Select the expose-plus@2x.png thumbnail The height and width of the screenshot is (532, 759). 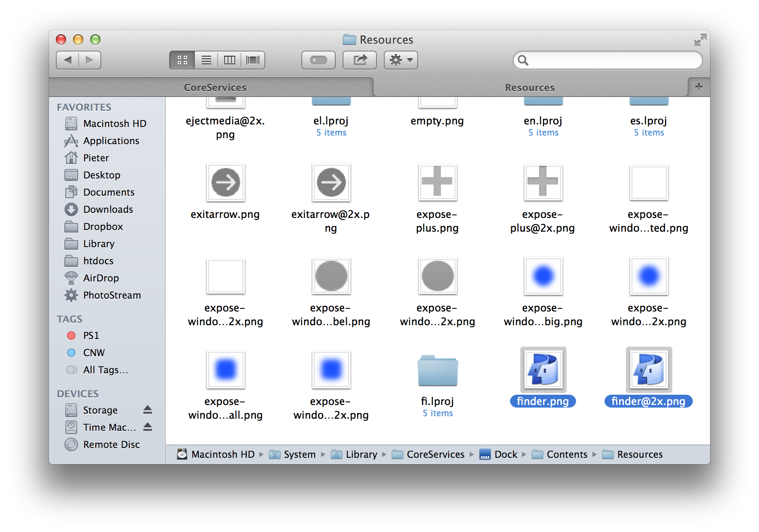[x=543, y=182]
